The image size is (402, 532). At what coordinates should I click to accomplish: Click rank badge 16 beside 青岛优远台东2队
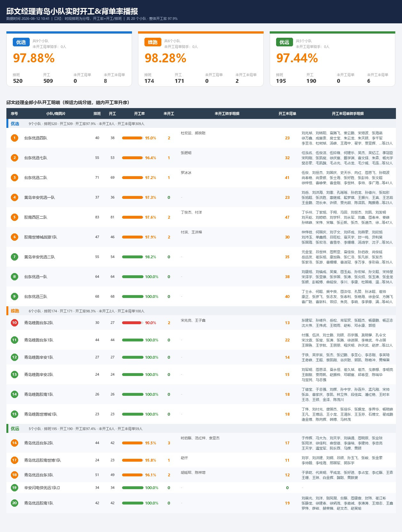pyautogui.click(x=14, y=443)
